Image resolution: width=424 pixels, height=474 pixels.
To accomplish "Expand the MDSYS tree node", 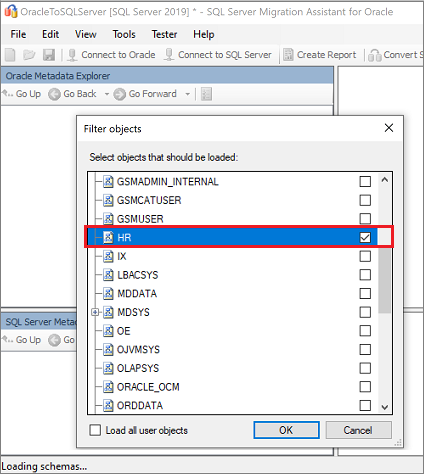I will pyautogui.click(x=95, y=312).
